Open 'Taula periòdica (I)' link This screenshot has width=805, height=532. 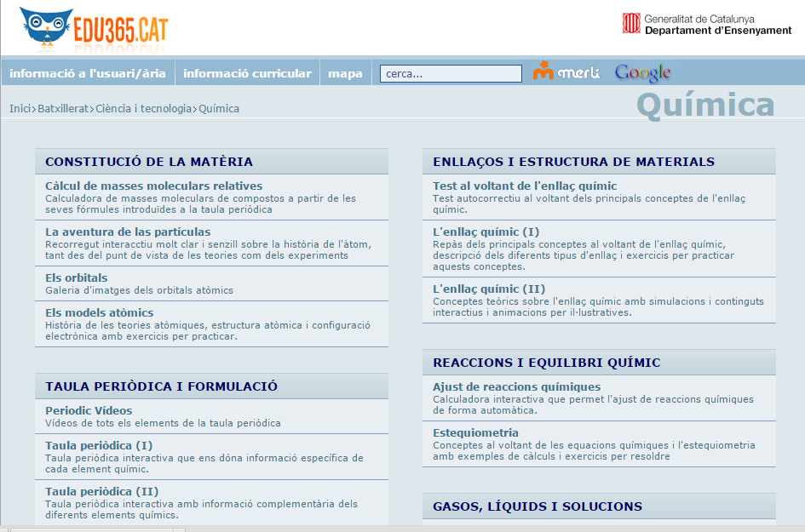pos(99,445)
